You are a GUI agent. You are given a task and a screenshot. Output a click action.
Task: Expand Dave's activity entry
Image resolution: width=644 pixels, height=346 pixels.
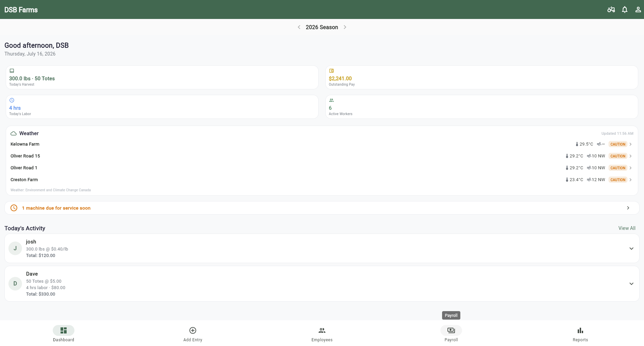point(631,284)
